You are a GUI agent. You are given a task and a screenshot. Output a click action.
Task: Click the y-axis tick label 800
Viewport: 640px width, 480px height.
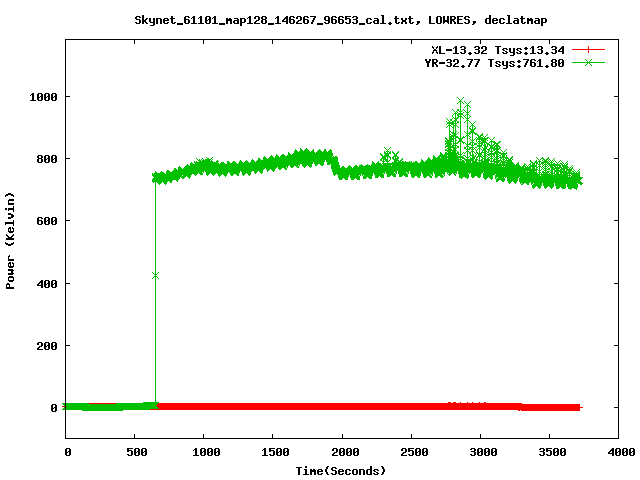(x=47, y=159)
